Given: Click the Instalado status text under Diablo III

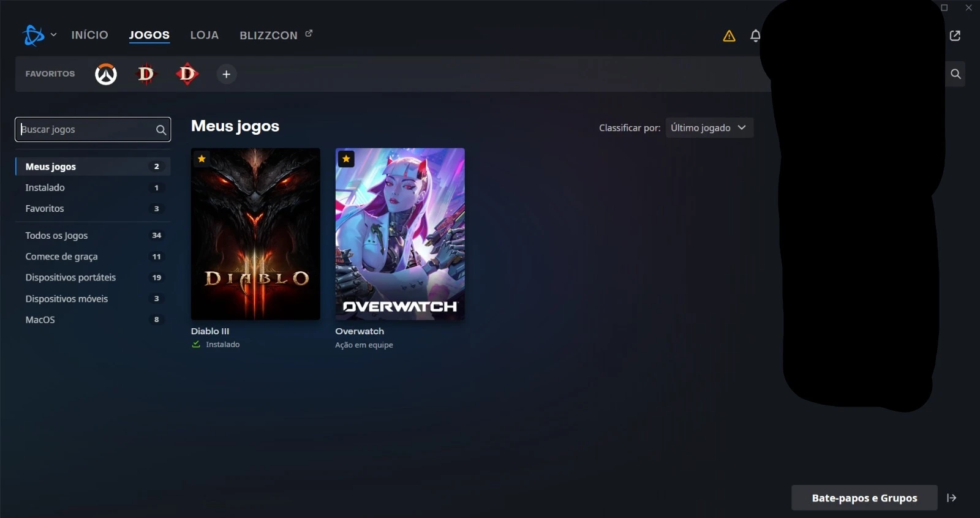Looking at the screenshot, I should [x=223, y=345].
